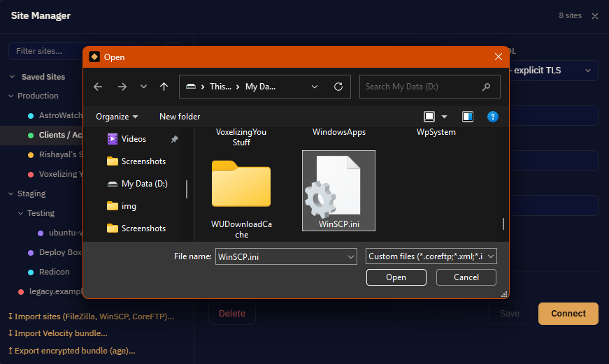Image resolution: width=609 pixels, height=364 pixels.
Task: Collapse the Saved Sites group
Action: click(x=12, y=77)
